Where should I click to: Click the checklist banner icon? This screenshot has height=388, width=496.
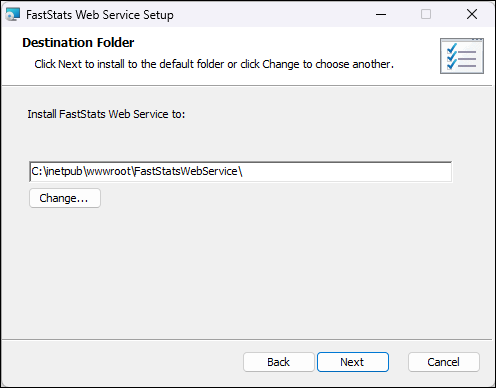(x=462, y=56)
